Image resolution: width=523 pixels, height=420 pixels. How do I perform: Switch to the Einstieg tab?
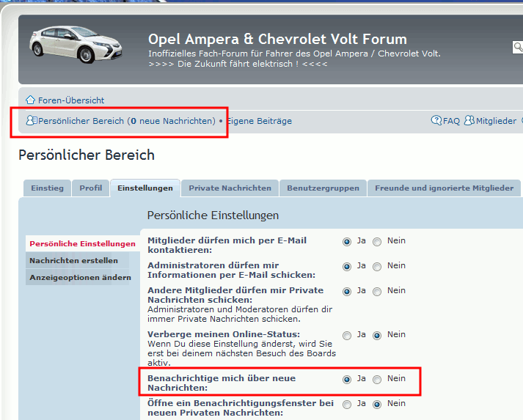click(48, 188)
